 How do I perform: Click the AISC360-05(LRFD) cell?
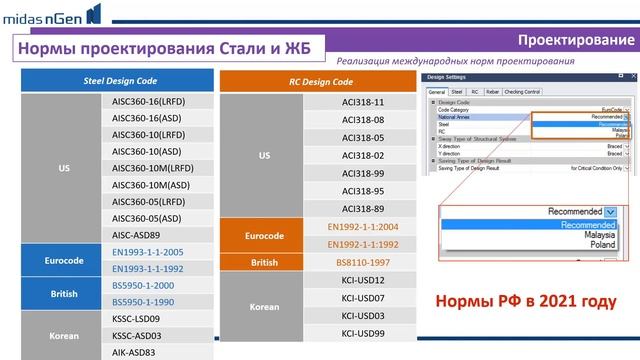tap(158, 202)
